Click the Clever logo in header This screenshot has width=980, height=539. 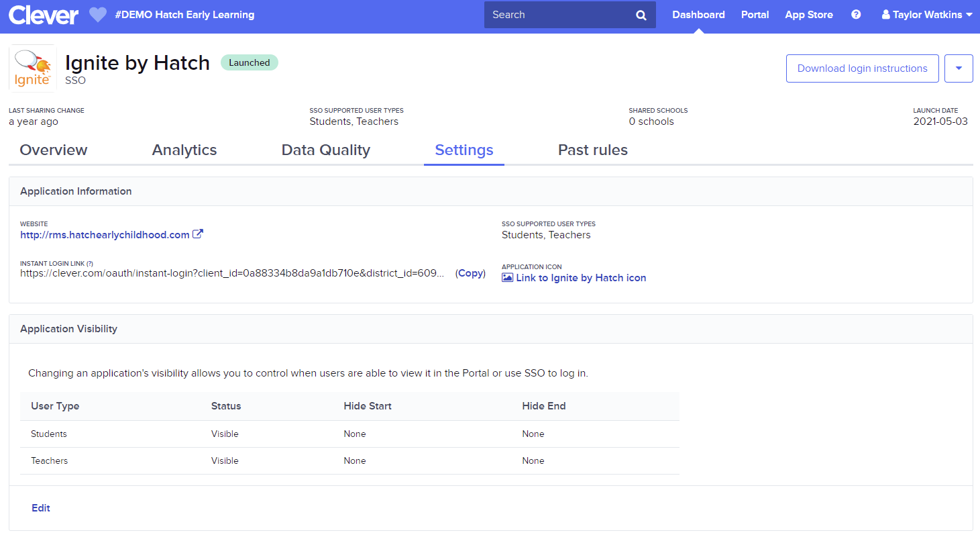tap(43, 15)
